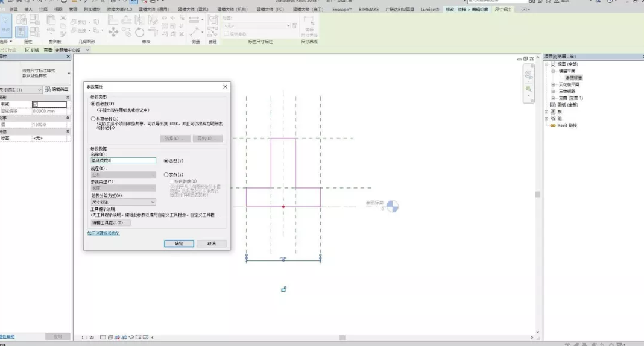Click the Join geometry icon
The height and width of the screenshot is (346, 644).
pyautogui.click(x=73, y=30)
